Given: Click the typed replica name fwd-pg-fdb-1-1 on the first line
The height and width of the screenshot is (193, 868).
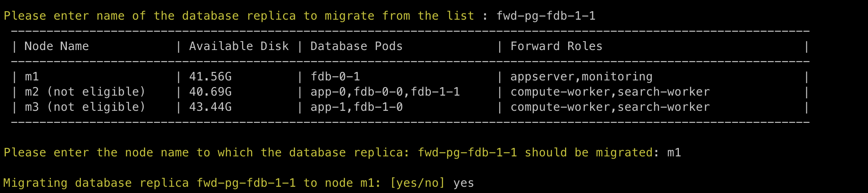Looking at the screenshot, I should 546,16.
